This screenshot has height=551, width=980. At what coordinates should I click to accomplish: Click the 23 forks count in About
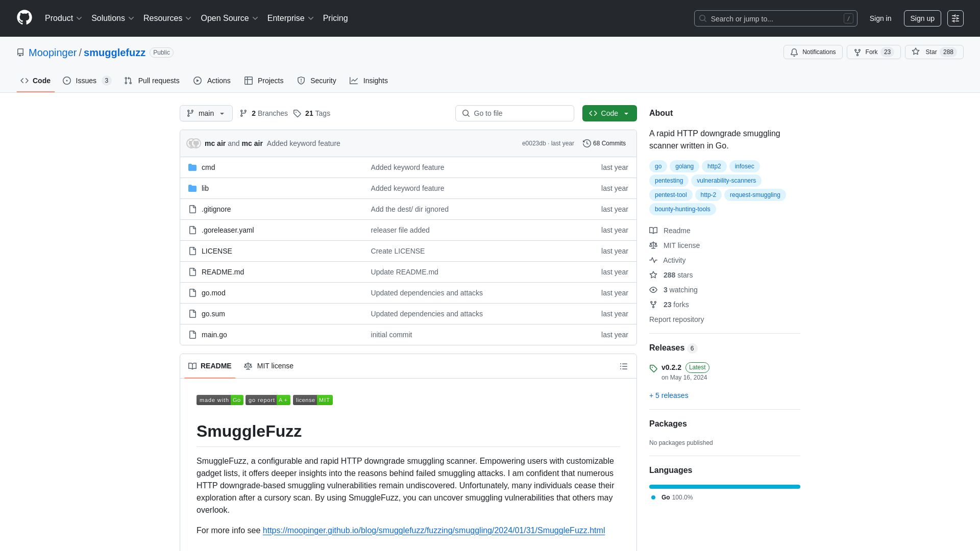676,305
